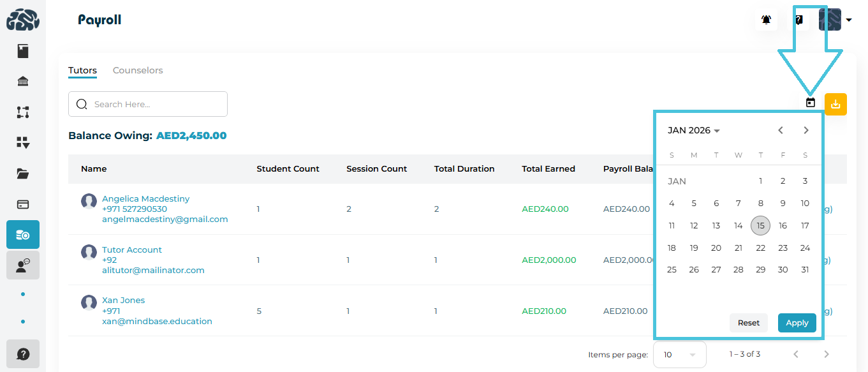Open the items per page dropdown

pyautogui.click(x=679, y=355)
